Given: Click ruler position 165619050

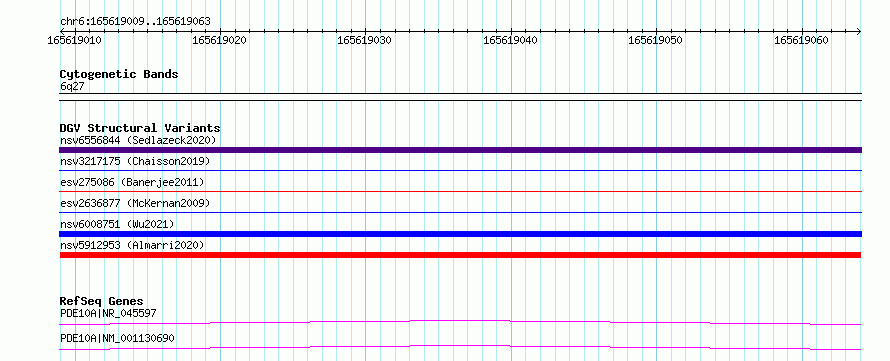Looking at the screenshot, I should [656, 41].
